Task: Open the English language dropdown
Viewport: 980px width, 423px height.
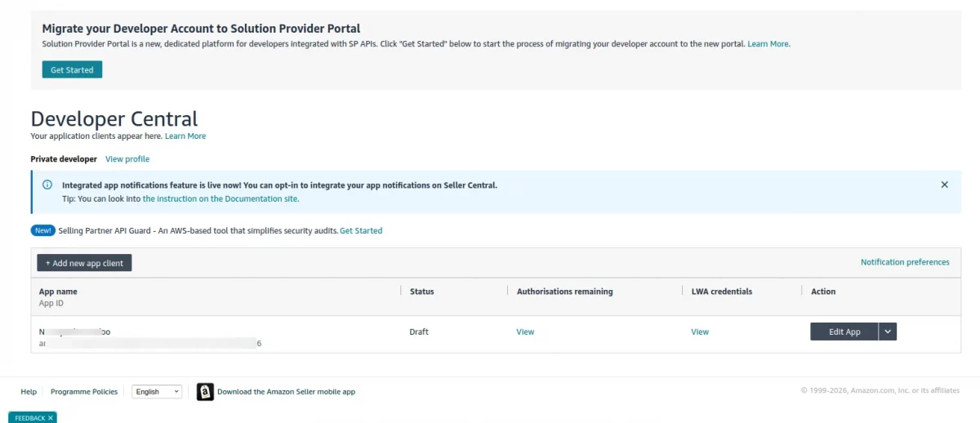Action: point(157,392)
